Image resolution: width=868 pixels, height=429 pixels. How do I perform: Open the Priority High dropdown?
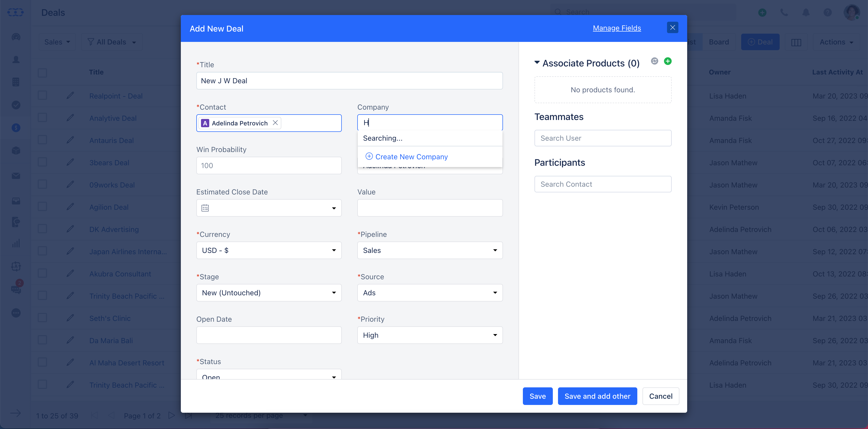(430, 335)
